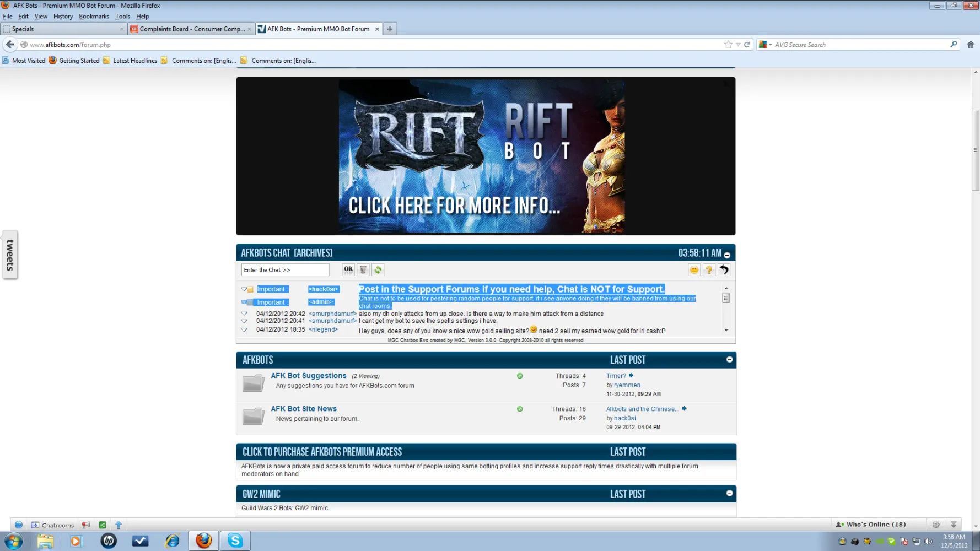Switch to the Specials tab
Image resolution: width=980 pixels, height=551 pixels.
point(63,29)
